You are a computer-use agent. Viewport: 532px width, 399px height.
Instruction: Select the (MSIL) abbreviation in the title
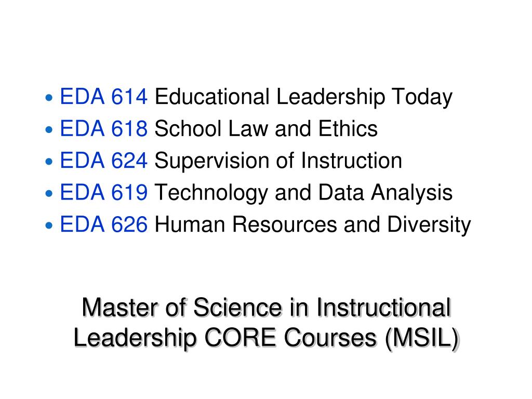422,339
